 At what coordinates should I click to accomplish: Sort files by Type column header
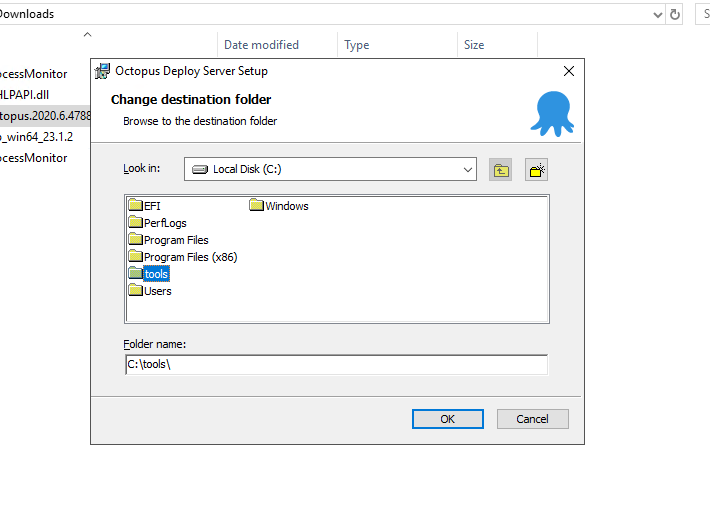tap(357, 45)
